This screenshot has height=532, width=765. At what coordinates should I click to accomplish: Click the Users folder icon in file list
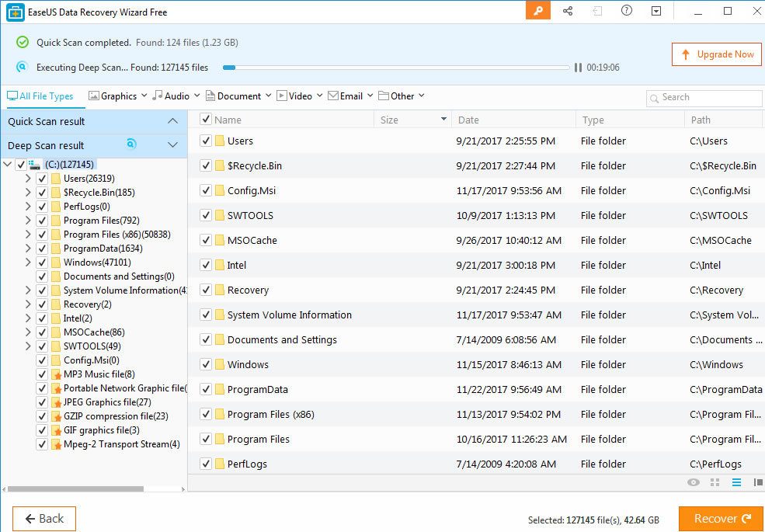(220, 141)
